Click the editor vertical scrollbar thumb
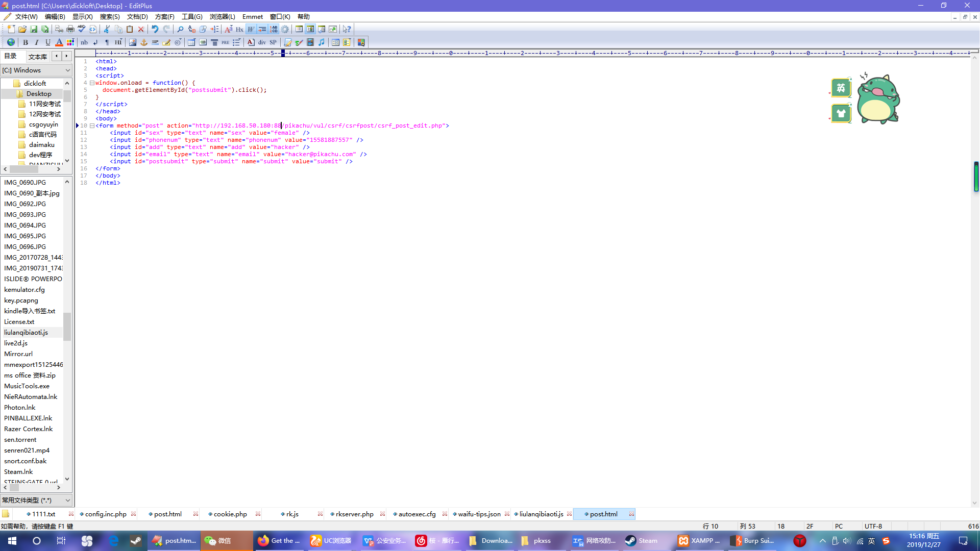980x551 pixels. [976, 176]
